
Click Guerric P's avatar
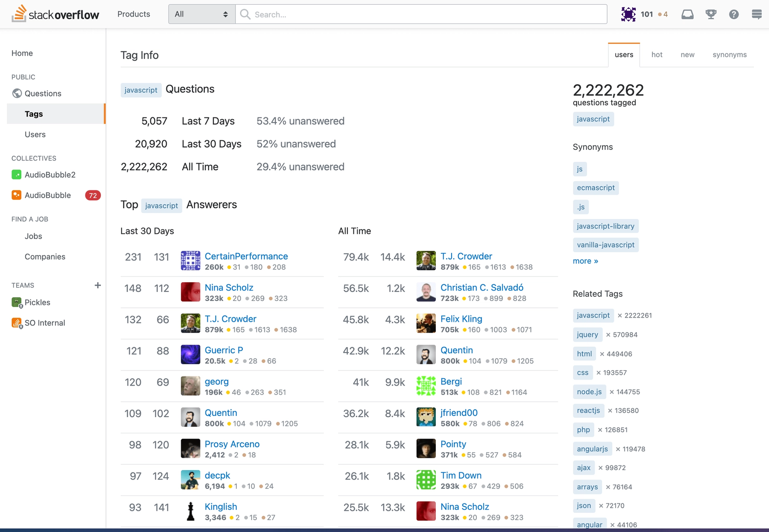(x=191, y=354)
